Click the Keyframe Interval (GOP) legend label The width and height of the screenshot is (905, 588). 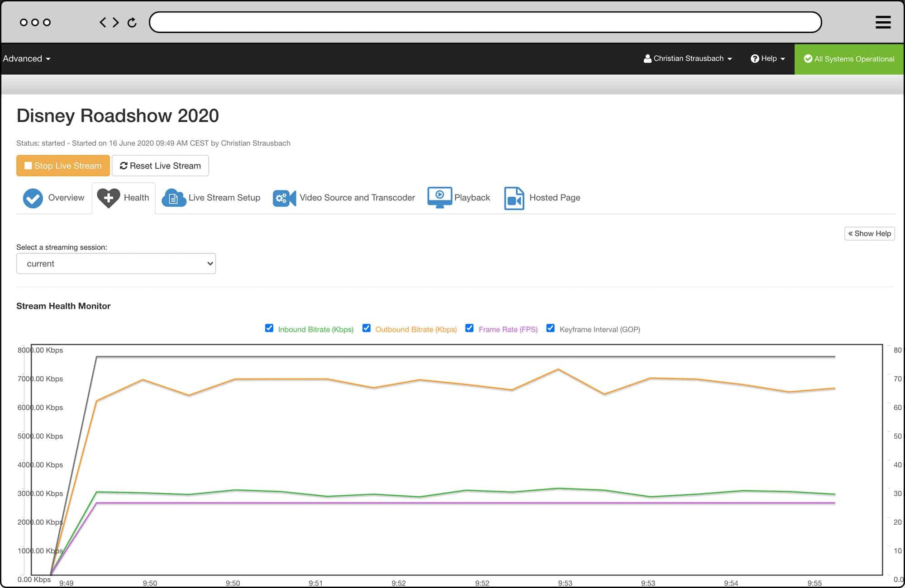tap(600, 329)
